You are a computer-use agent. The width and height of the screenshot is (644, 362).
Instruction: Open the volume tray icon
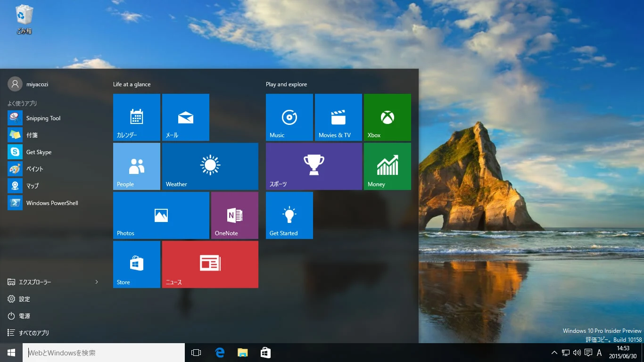point(577,353)
